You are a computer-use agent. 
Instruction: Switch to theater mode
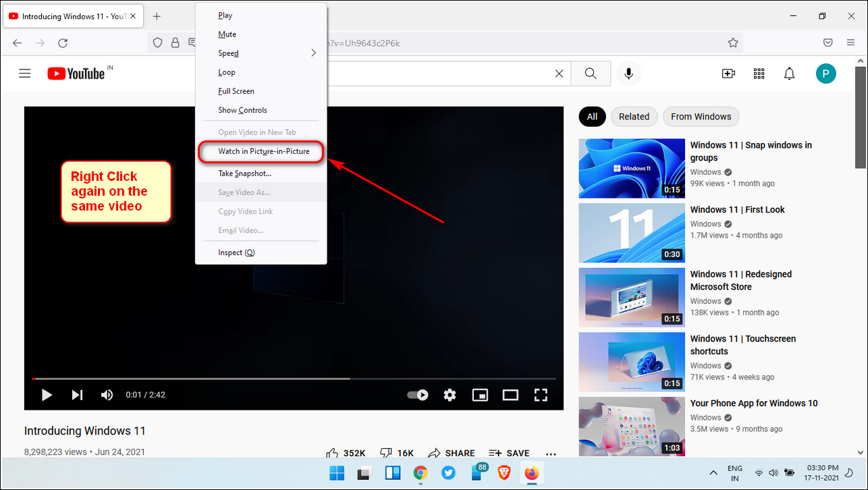[510, 395]
